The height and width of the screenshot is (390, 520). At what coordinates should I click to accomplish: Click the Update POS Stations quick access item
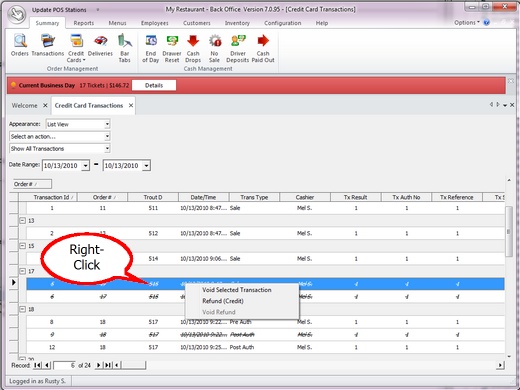tap(59, 10)
